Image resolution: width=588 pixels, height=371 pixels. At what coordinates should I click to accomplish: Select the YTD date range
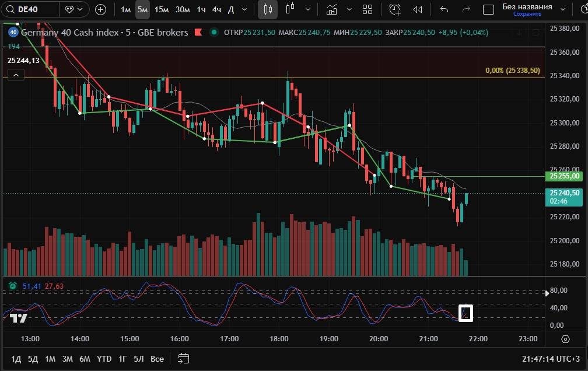click(104, 358)
